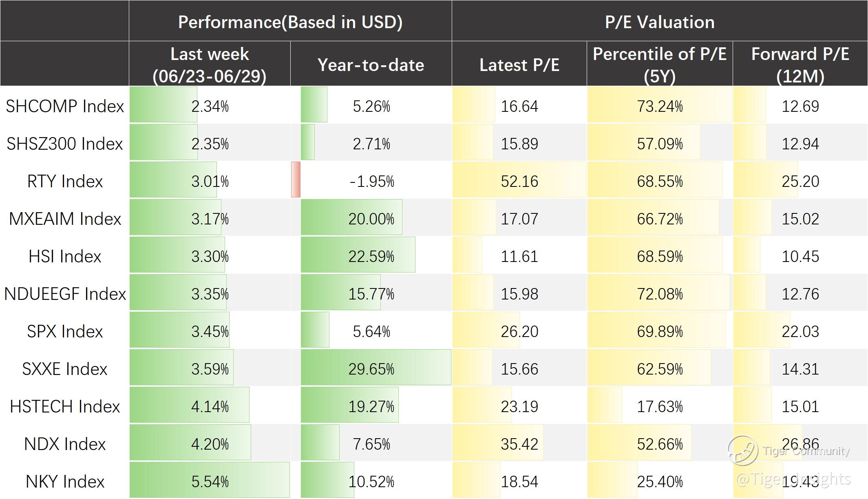This screenshot has height=499, width=868.
Task: Click the Tiger Community logo icon
Action: pyautogui.click(x=743, y=450)
